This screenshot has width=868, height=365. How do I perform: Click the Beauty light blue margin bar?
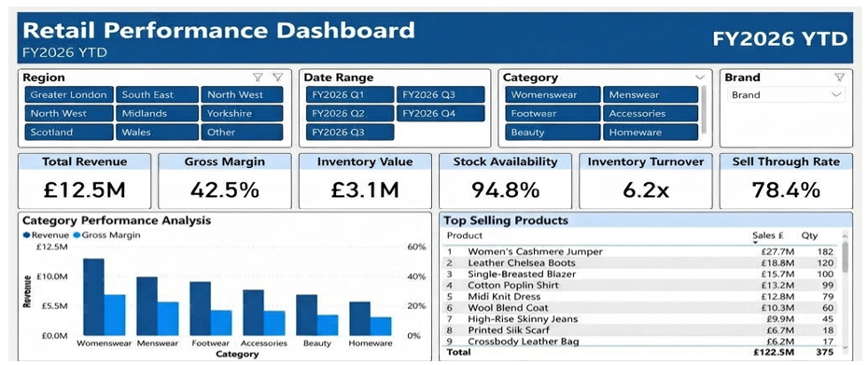(328, 325)
